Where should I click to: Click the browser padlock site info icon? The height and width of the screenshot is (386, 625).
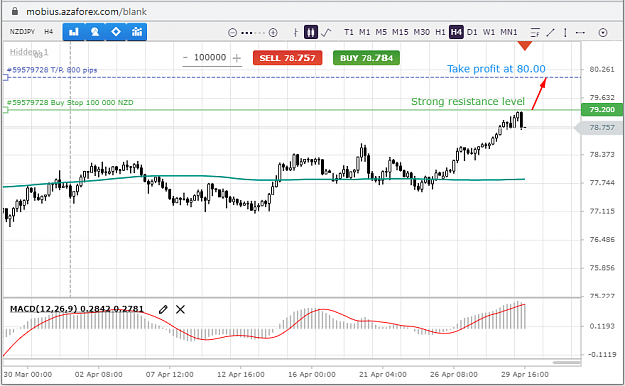click(15, 11)
